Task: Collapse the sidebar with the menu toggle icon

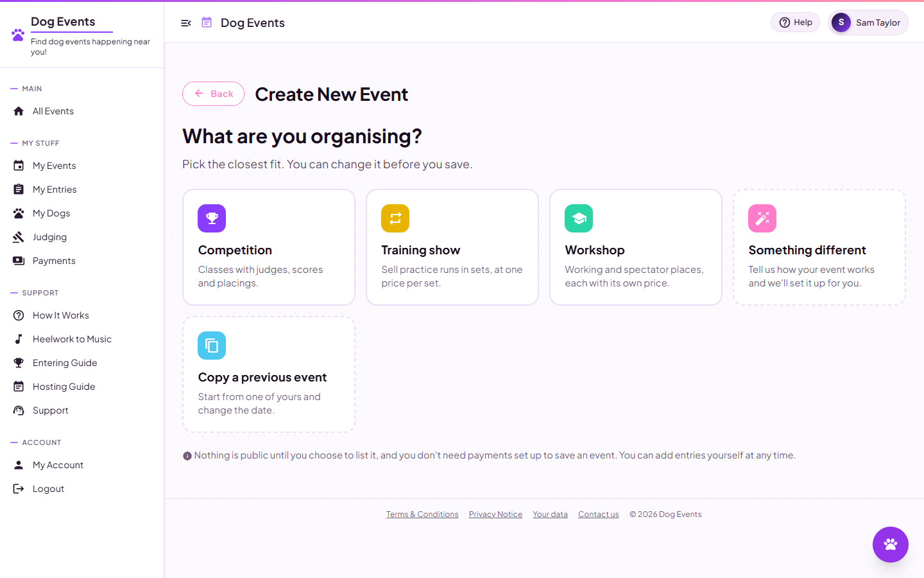Action: tap(186, 23)
